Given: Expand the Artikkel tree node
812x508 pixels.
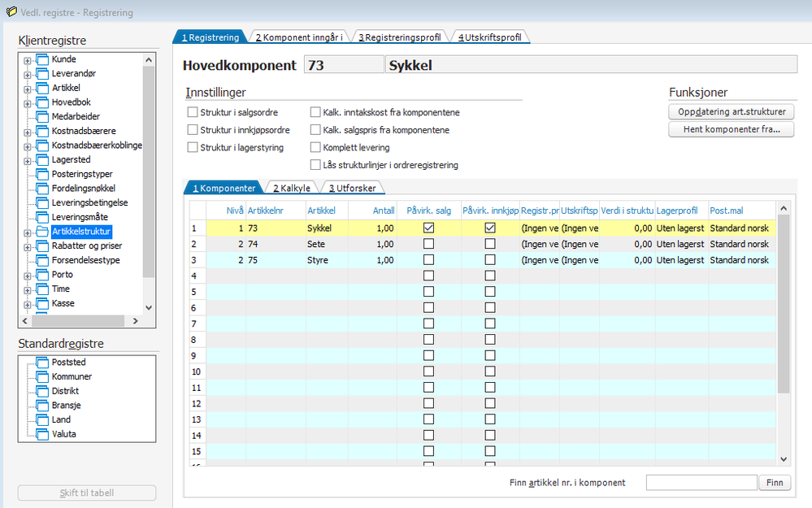Looking at the screenshot, I should 27,89.
